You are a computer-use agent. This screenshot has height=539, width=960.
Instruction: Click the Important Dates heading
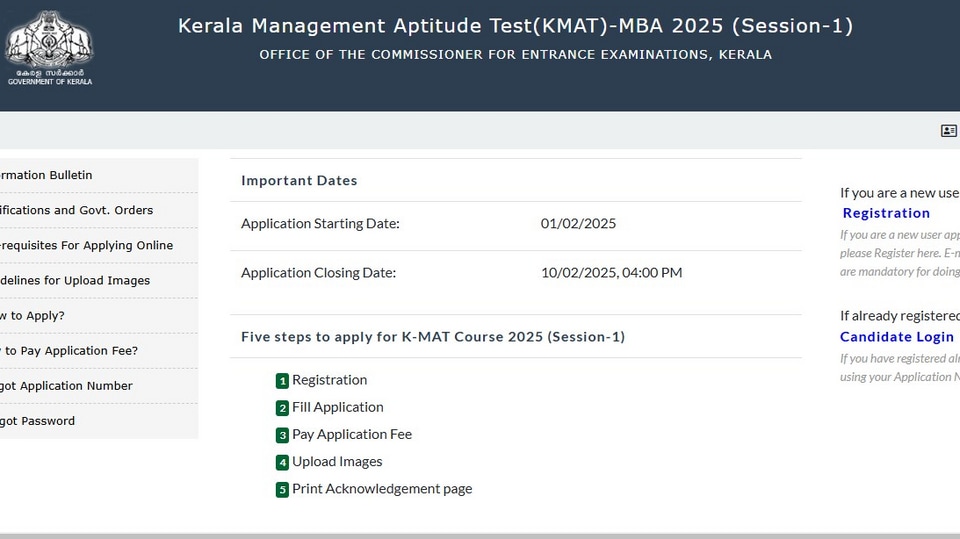299,181
